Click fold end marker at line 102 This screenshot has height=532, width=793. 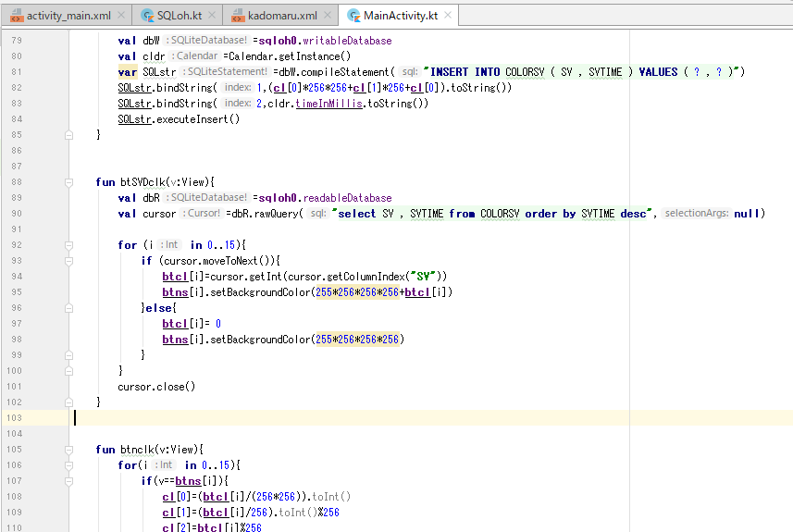click(68, 402)
